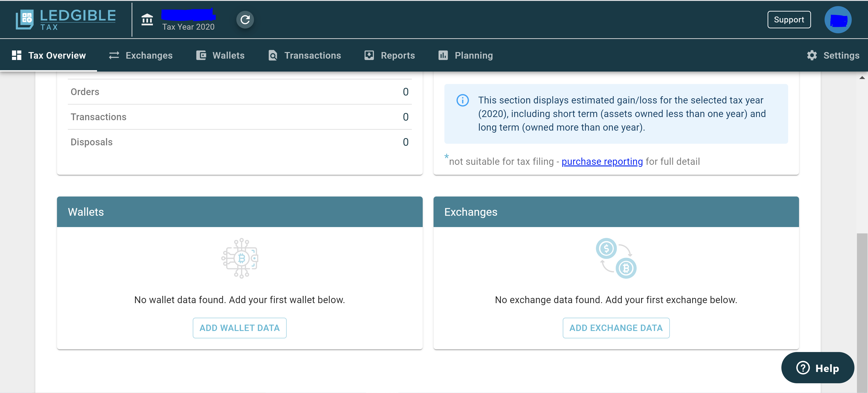This screenshot has width=868, height=393.
Task: Open the user profile avatar
Action: (838, 19)
